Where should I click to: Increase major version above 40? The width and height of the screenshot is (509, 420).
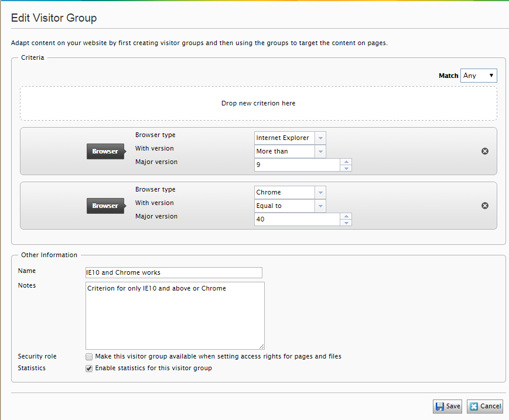(x=346, y=217)
